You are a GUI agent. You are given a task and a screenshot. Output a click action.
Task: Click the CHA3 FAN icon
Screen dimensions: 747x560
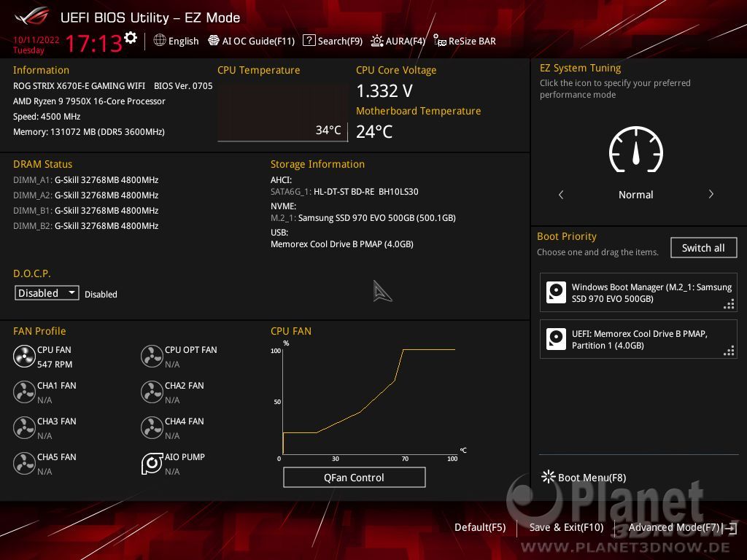tap(24, 427)
